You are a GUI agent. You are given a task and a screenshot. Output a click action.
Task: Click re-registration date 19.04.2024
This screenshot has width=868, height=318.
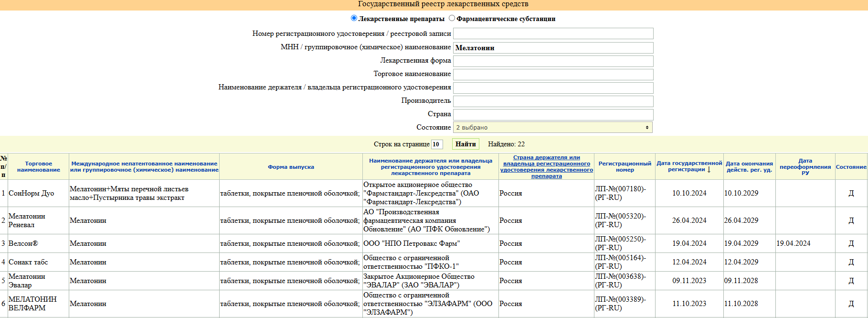tap(793, 243)
